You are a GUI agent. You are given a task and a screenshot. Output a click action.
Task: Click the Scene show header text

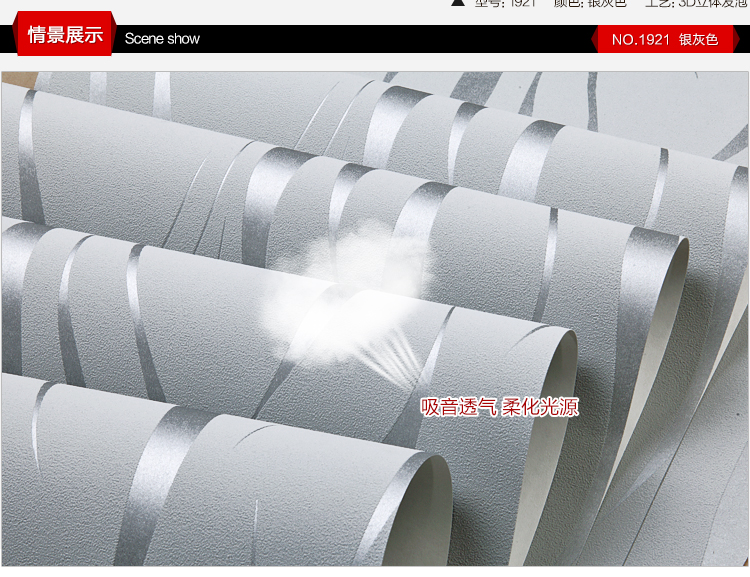pyautogui.click(x=162, y=39)
